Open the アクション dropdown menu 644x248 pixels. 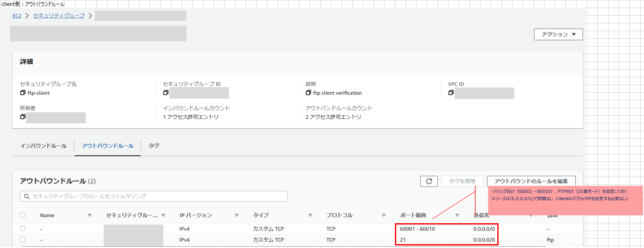point(558,35)
